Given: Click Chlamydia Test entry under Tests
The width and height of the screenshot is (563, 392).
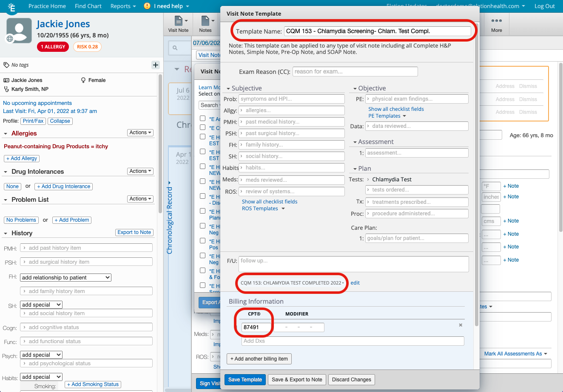Looking at the screenshot, I should (x=392, y=179).
